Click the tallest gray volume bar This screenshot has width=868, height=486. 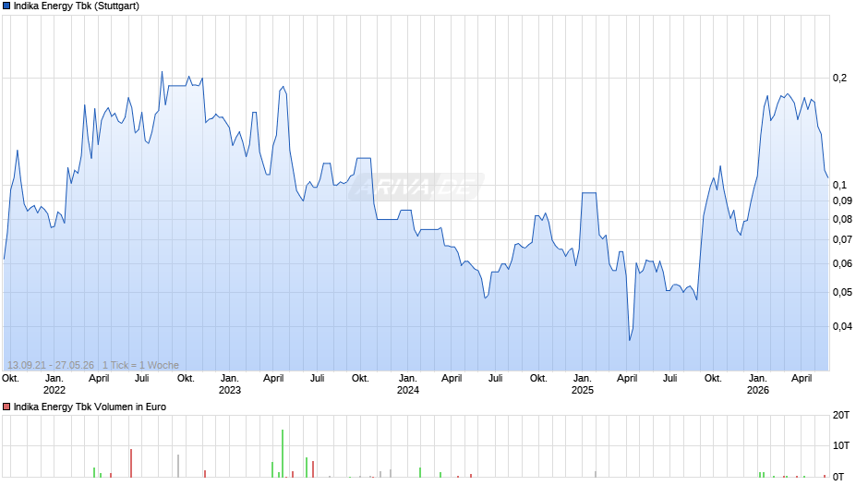click(x=178, y=466)
